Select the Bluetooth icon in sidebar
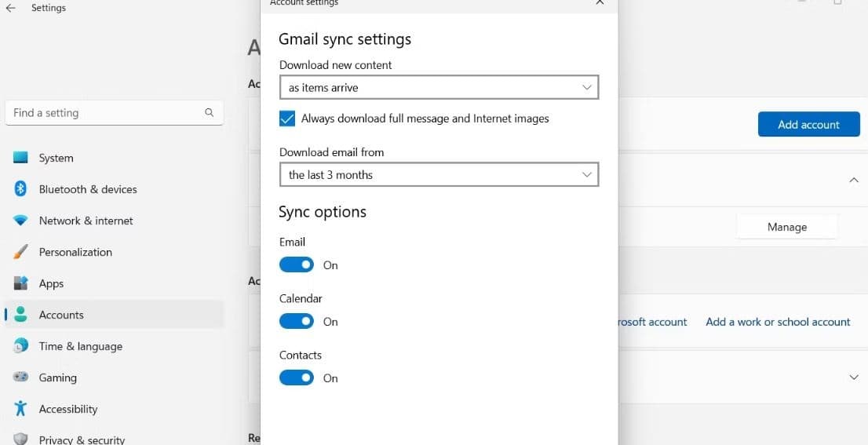Image resolution: width=868 pixels, height=445 pixels. point(20,188)
